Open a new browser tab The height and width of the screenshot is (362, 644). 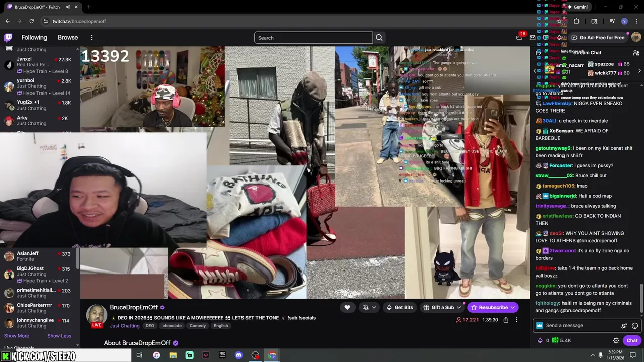(89, 7)
